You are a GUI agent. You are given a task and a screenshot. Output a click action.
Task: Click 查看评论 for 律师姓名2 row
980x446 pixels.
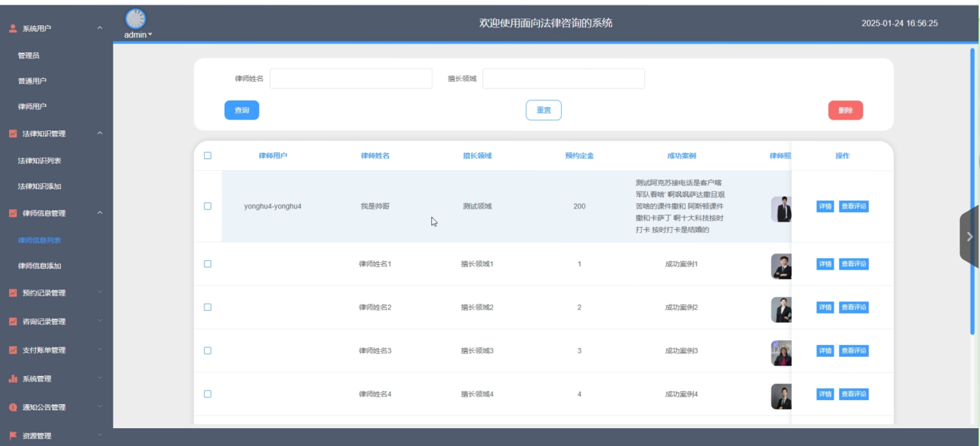coord(854,307)
